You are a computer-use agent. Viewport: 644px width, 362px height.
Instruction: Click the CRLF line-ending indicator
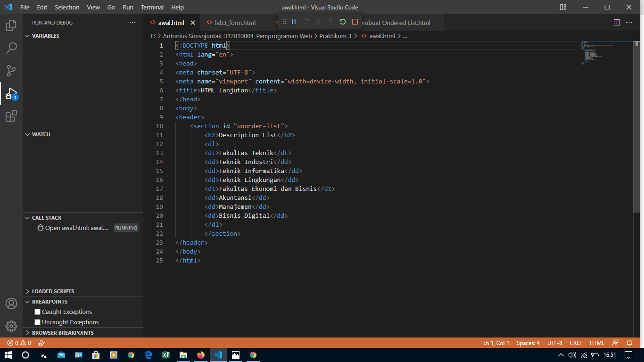[576, 343]
